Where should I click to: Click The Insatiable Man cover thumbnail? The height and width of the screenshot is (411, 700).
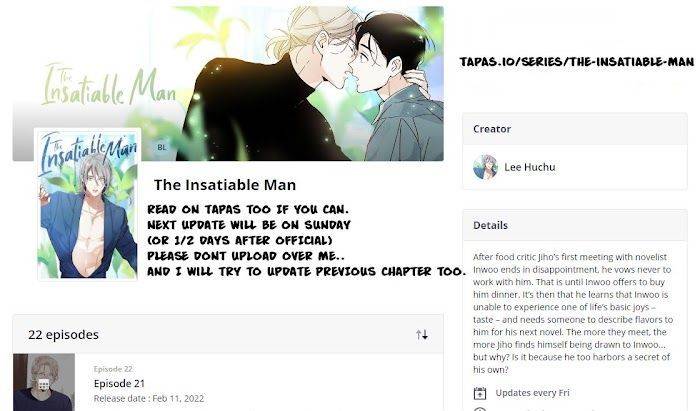(x=88, y=204)
